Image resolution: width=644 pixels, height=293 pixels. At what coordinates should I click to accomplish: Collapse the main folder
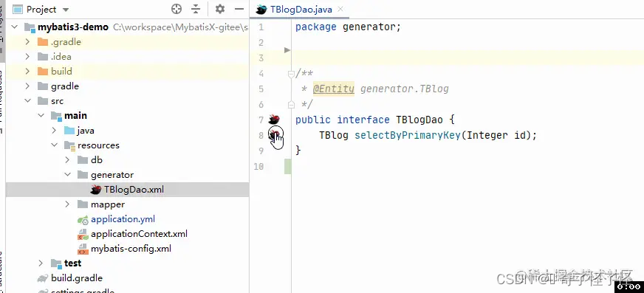click(41, 116)
